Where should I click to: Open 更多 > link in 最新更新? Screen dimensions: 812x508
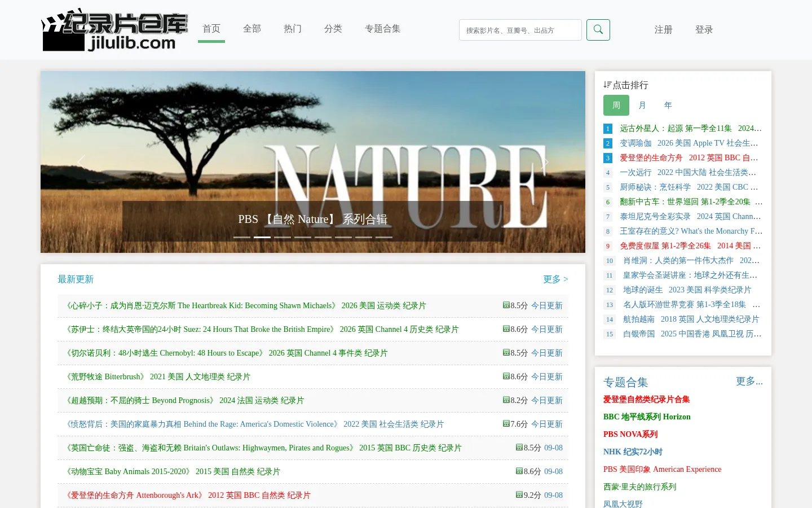tap(555, 279)
